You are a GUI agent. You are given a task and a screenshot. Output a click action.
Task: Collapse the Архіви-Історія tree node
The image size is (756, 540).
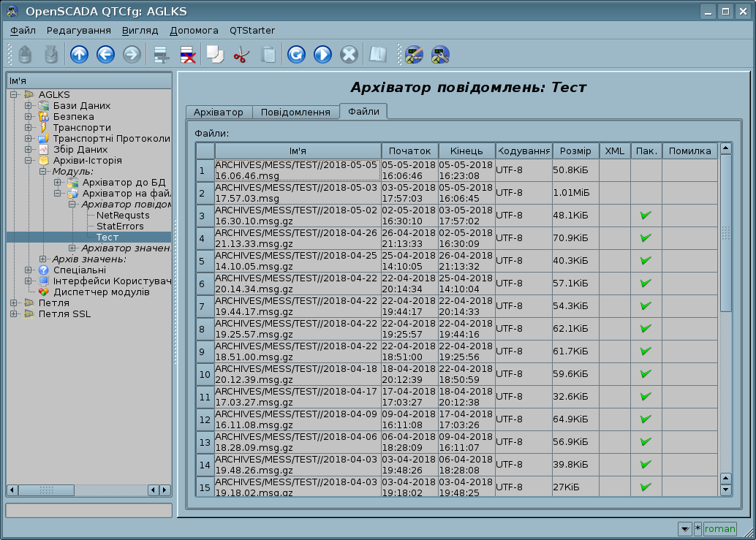[29, 161]
